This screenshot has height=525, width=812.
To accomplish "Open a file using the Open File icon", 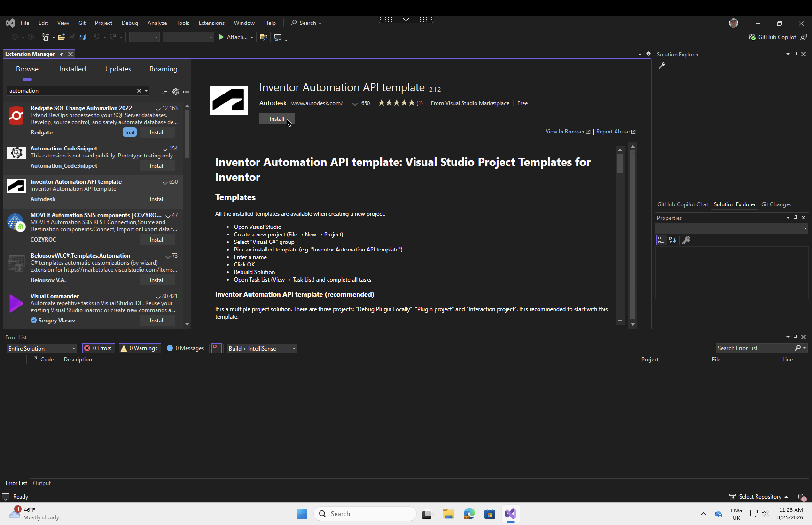I will coord(62,37).
